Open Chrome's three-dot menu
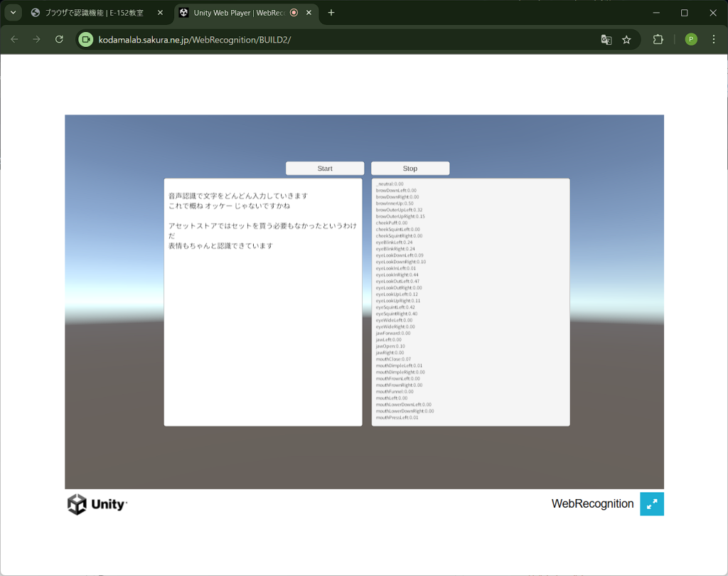 point(714,40)
